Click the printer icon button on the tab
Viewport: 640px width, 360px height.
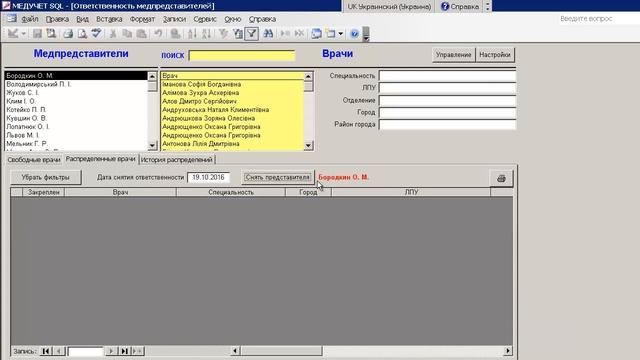click(x=501, y=178)
